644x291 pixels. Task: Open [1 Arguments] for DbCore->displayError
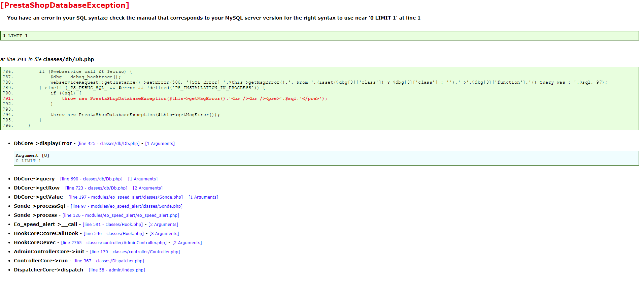tap(160, 144)
